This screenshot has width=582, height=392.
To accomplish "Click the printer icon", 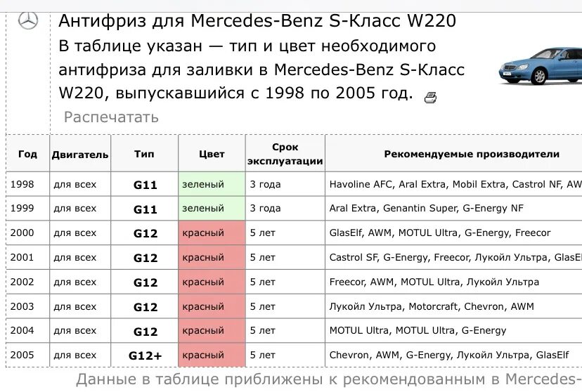I will click(430, 98).
